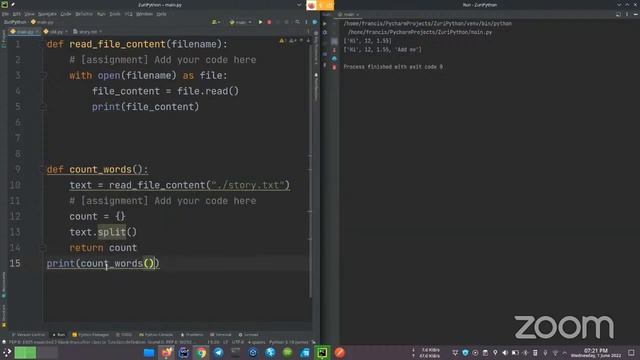640x360 pixels.
Task: Open the Python Console tool window
Action: 156,335
